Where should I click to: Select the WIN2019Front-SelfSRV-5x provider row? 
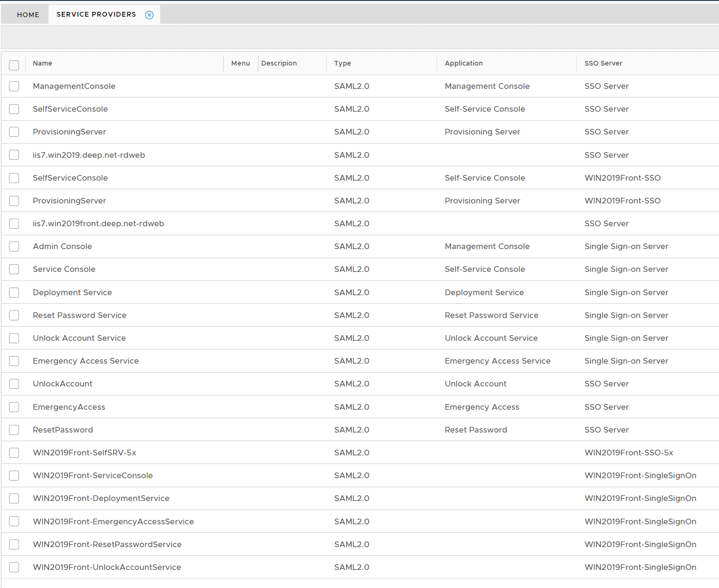click(x=84, y=453)
